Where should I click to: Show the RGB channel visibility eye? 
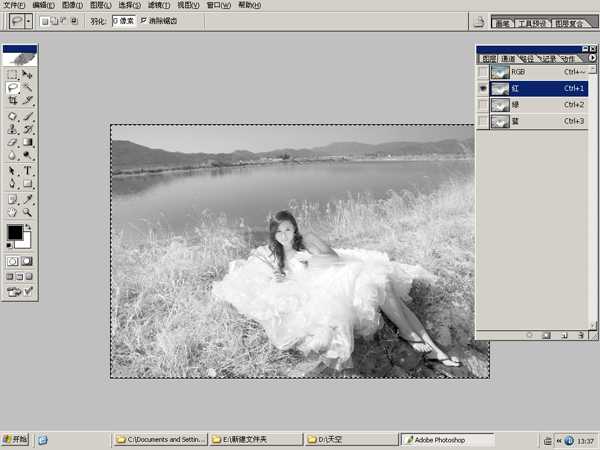tap(483, 72)
